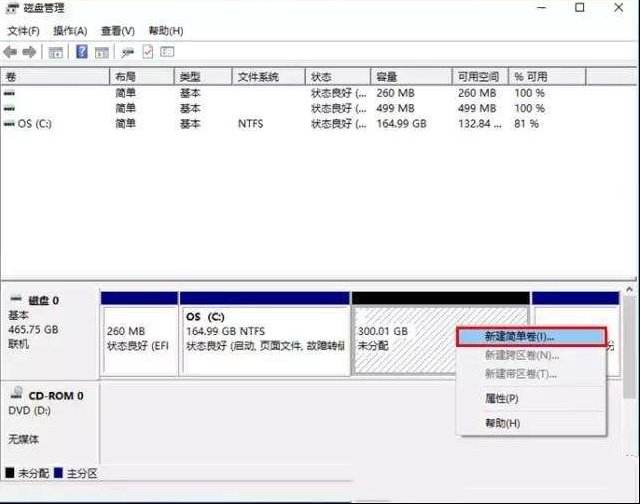640x504 pixels.
Task: Choose 新建带区卷(T)... grayed menu entry
Action: (531, 374)
